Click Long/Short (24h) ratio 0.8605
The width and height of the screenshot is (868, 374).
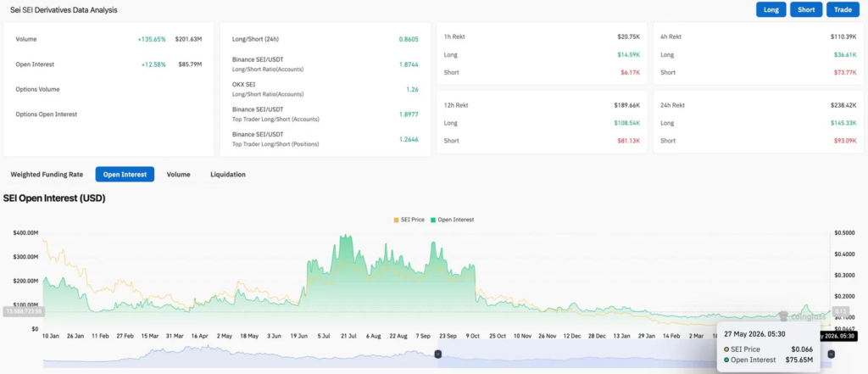point(409,39)
